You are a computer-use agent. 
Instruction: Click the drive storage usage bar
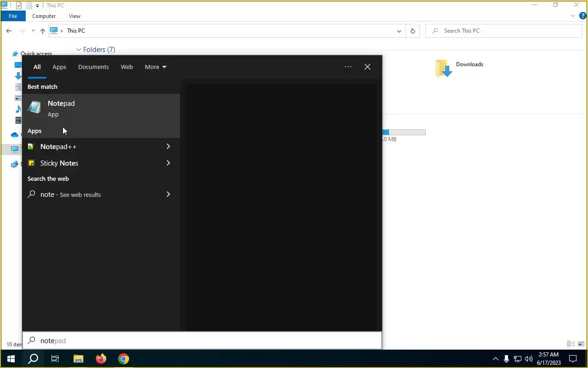[404, 132]
